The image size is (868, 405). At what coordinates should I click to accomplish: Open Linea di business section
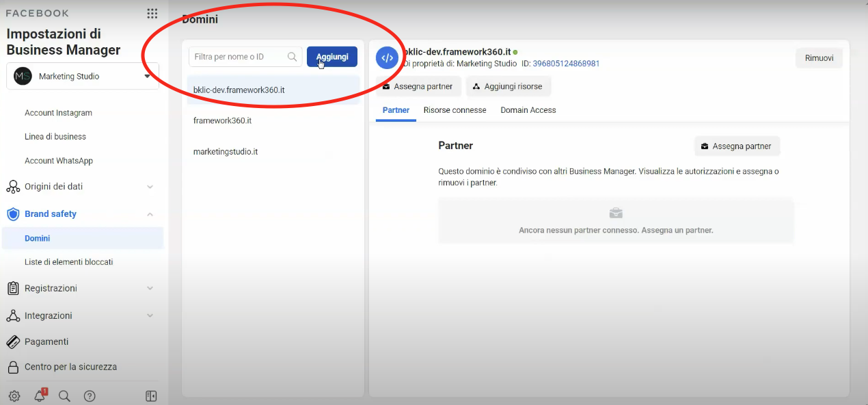click(55, 137)
